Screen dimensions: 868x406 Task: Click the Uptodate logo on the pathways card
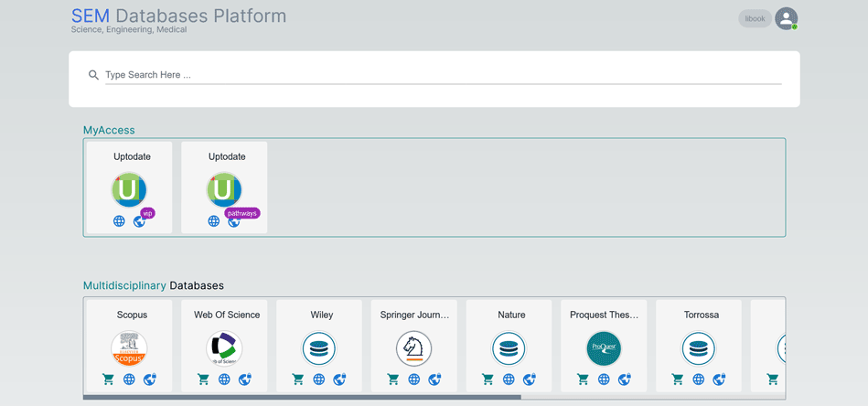pyautogui.click(x=224, y=190)
